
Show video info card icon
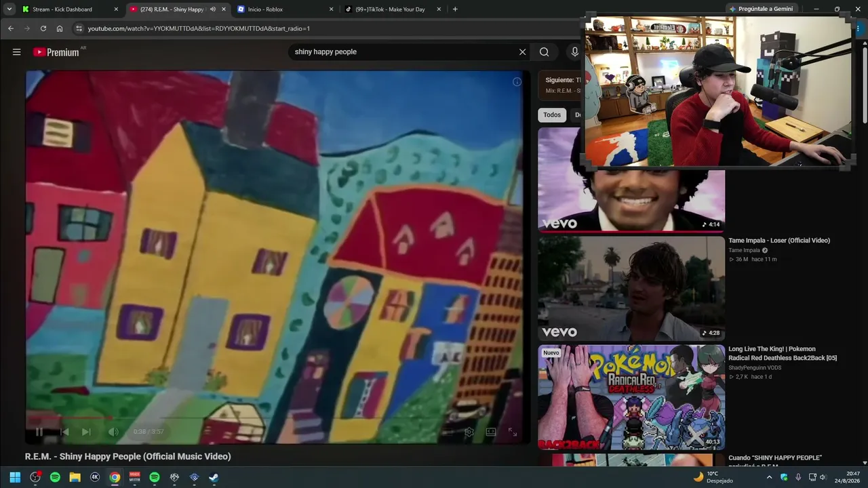coord(517,82)
